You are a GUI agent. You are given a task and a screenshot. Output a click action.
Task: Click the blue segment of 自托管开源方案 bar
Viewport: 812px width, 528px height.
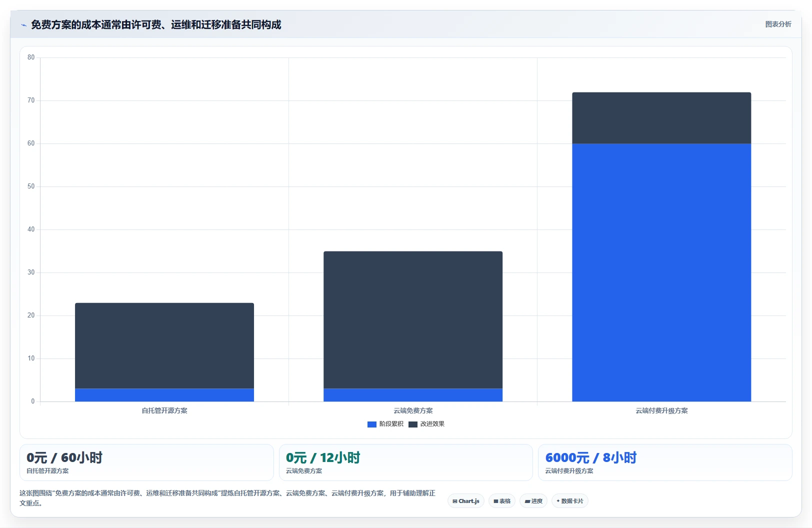pos(164,395)
